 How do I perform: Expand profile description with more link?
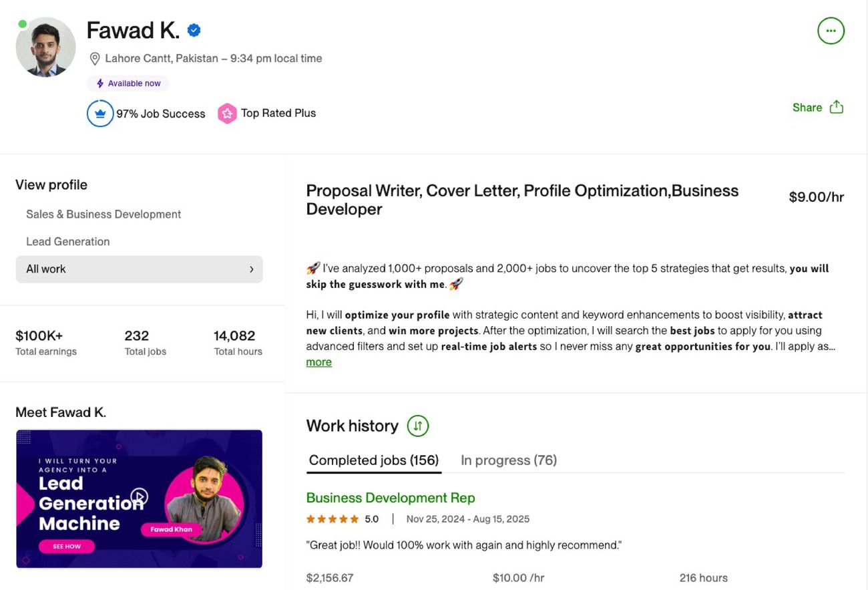point(318,362)
